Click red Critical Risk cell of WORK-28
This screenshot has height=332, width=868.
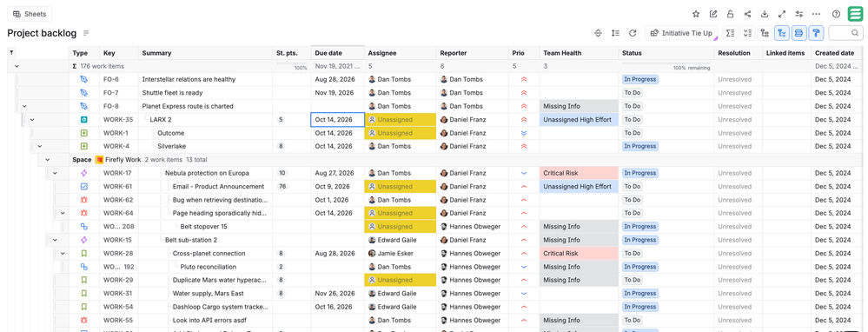[x=579, y=254]
